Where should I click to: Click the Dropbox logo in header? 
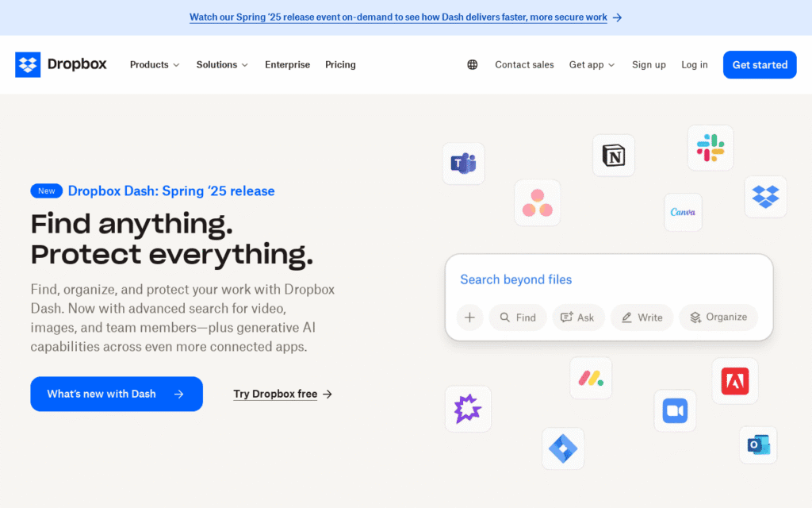click(60, 64)
